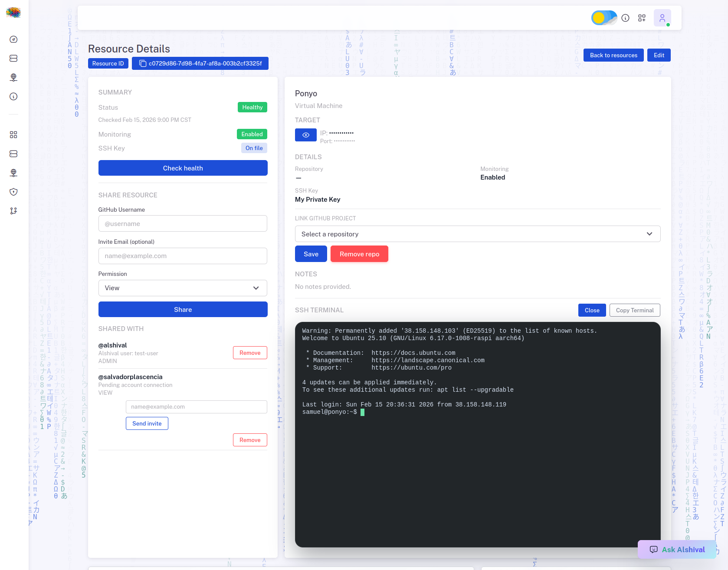Focus the GitHub Username input field
Screen dimensions: 728x570
coord(182,224)
